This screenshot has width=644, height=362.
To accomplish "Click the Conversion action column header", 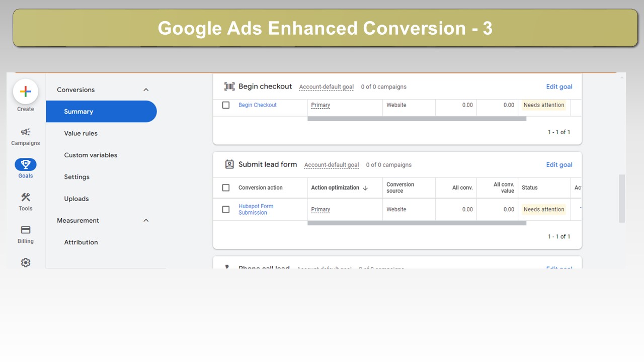I will coord(261,188).
